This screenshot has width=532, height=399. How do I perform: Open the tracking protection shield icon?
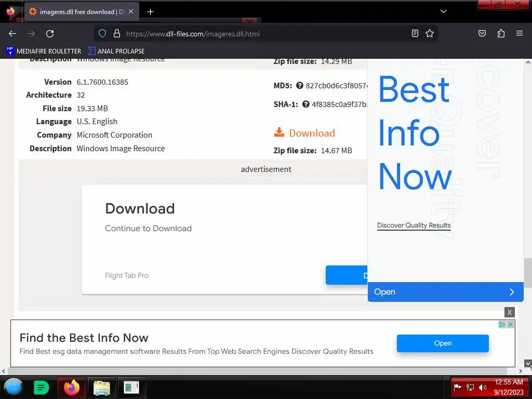(102, 34)
